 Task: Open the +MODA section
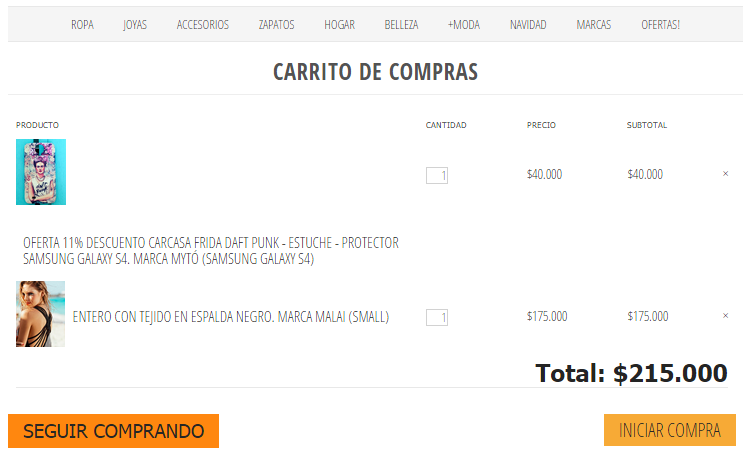point(463,24)
